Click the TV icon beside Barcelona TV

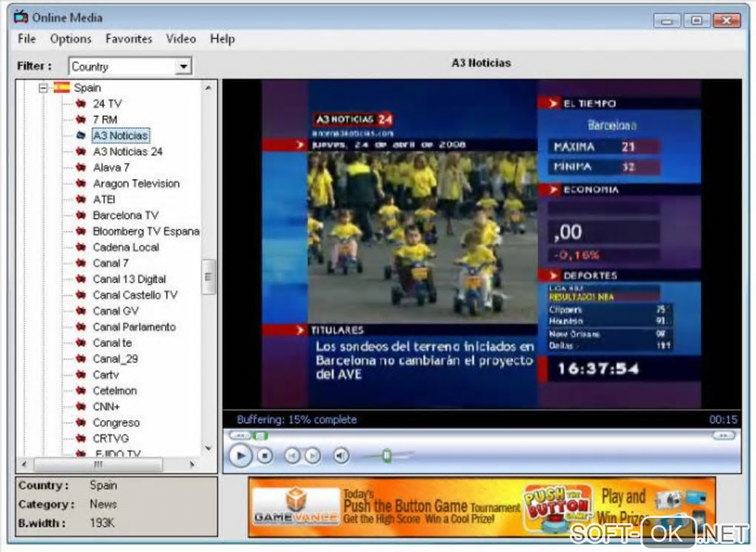(81, 215)
